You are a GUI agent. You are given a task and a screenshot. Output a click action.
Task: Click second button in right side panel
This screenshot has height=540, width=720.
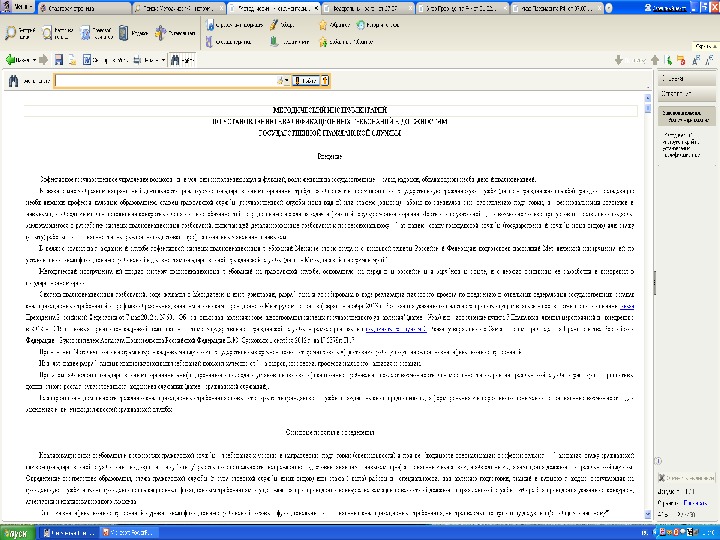686,94
